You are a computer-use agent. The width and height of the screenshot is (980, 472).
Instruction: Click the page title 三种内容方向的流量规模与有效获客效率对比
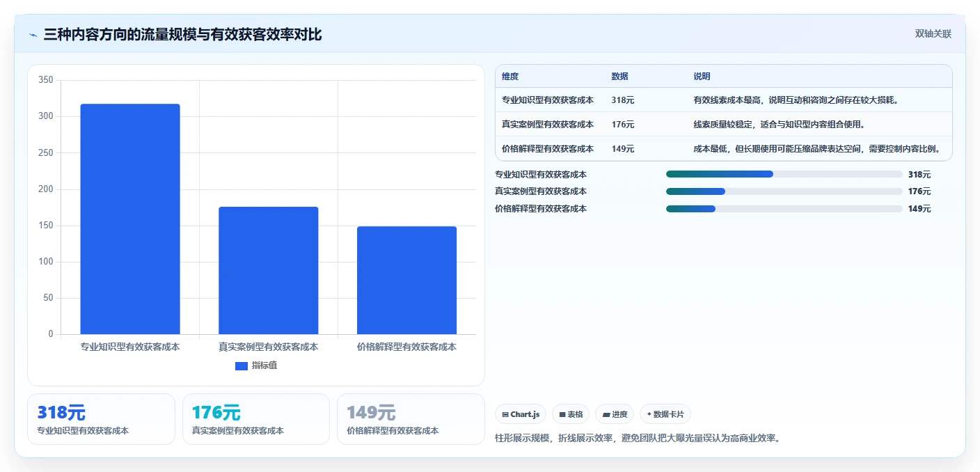[182, 35]
